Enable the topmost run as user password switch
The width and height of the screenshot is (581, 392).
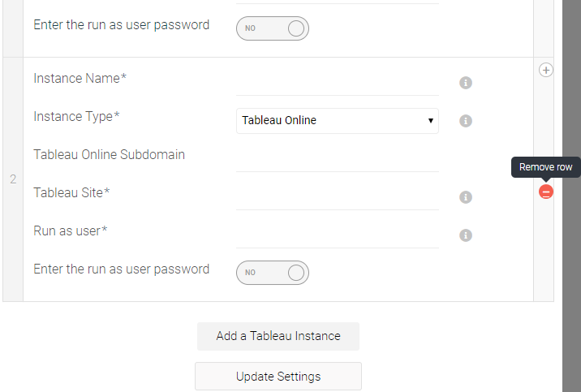pos(273,28)
